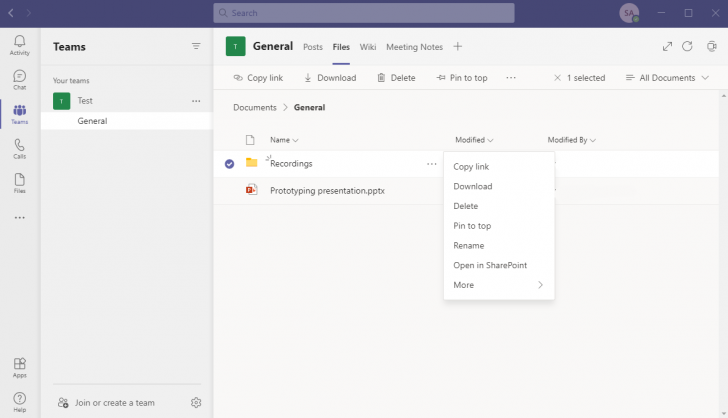The image size is (728, 418).
Task: Click the filter teams icon
Action: [196, 46]
